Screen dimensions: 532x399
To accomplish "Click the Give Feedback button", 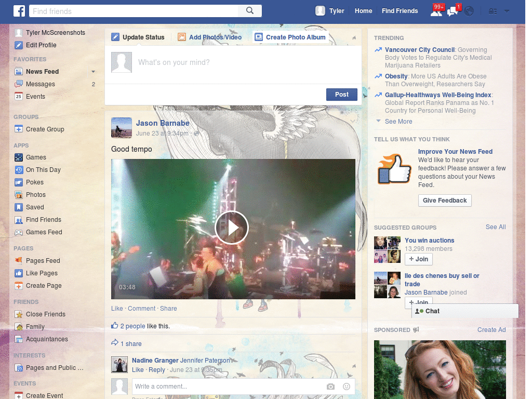I will (445, 201).
